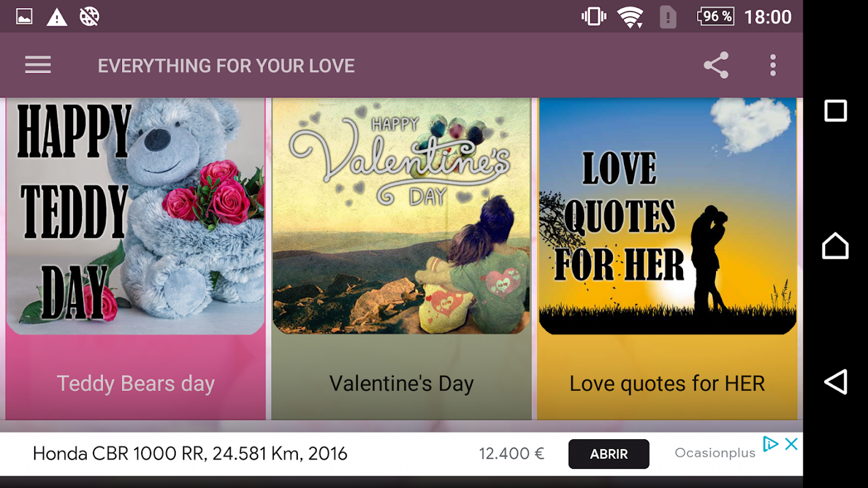Tap the AdChoices info icon
Viewport: 868px width, 488px height.
(x=770, y=444)
